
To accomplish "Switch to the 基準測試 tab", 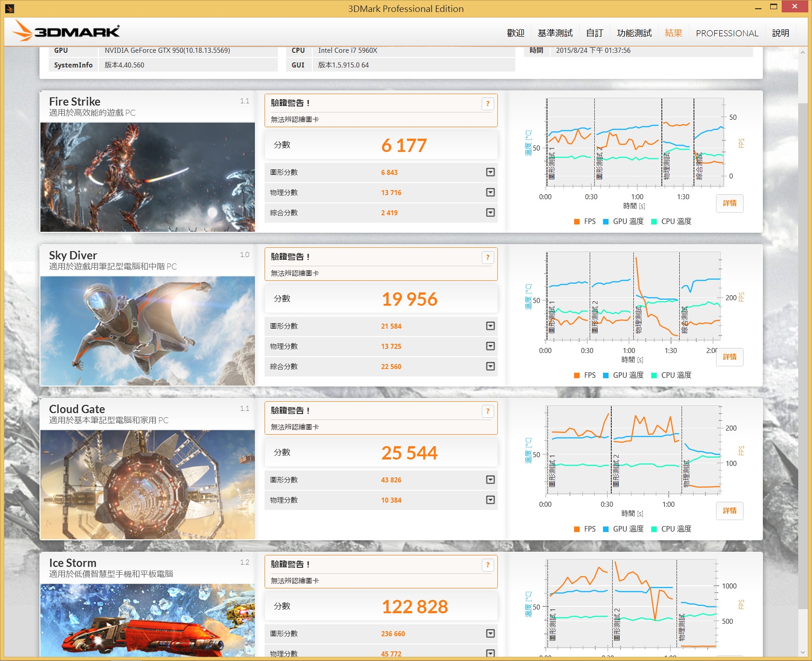I will pos(555,33).
